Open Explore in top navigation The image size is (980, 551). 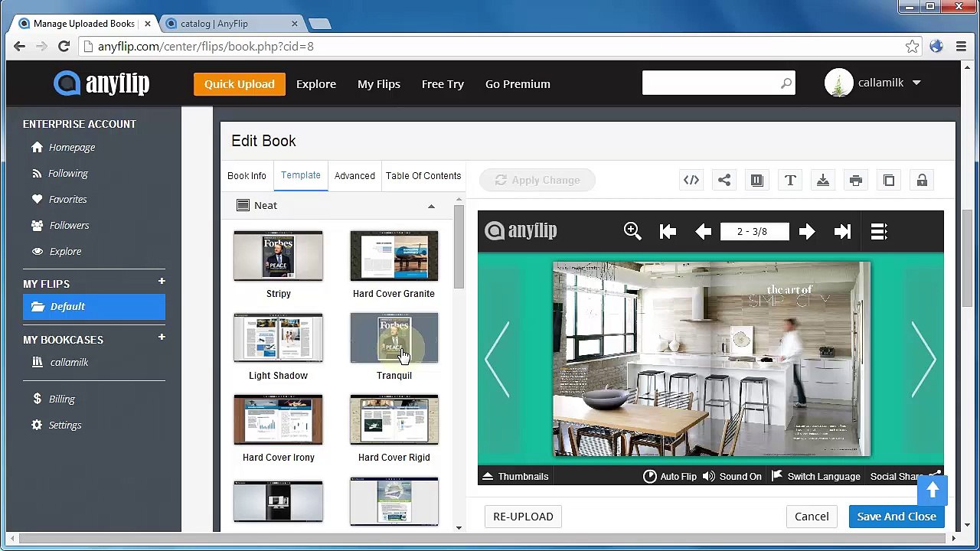click(x=316, y=83)
